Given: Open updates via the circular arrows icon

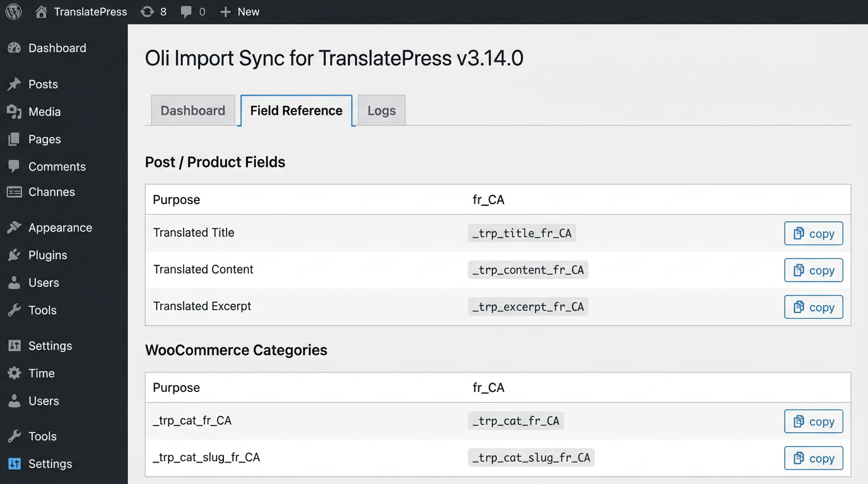Looking at the screenshot, I should [146, 11].
